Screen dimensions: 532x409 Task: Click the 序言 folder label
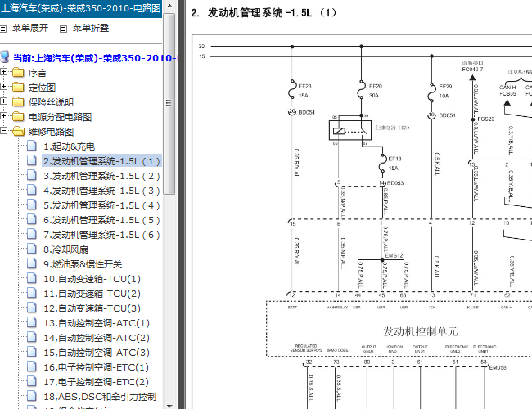pyautogui.click(x=38, y=73)
